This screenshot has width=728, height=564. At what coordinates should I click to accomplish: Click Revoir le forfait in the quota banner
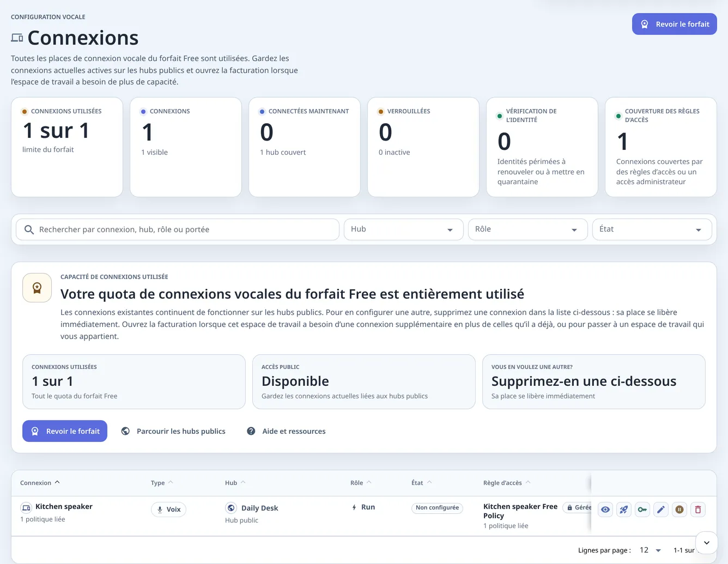[65, 431]
